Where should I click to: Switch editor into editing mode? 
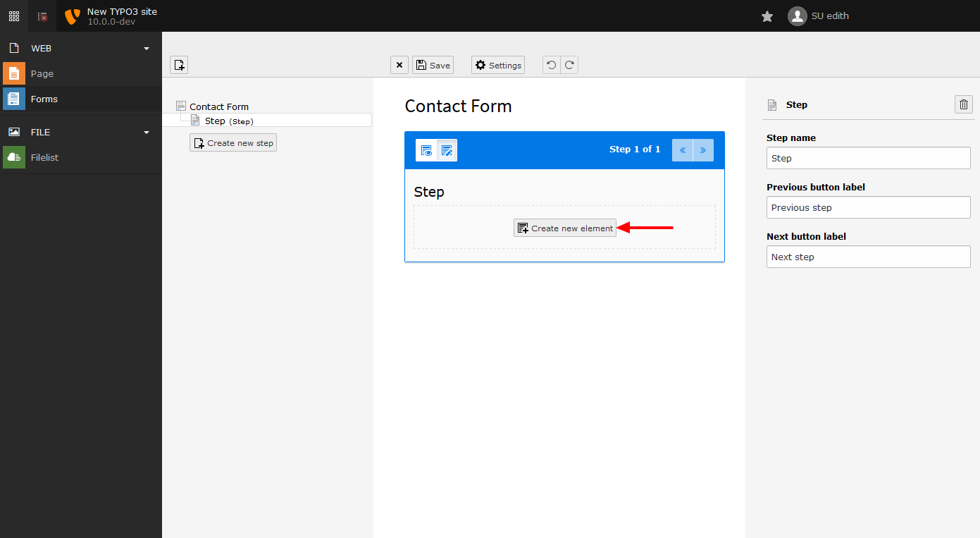(447, 150)
